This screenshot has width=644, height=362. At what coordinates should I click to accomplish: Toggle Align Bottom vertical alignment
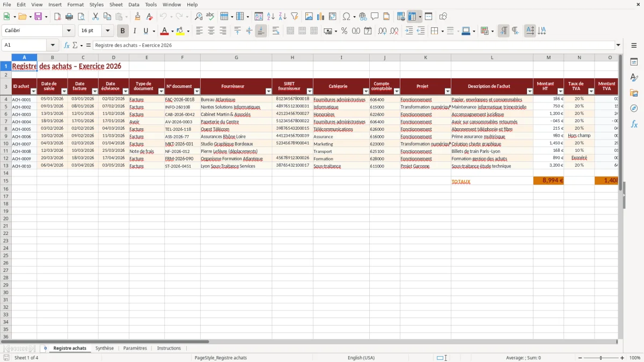(261, 31)
